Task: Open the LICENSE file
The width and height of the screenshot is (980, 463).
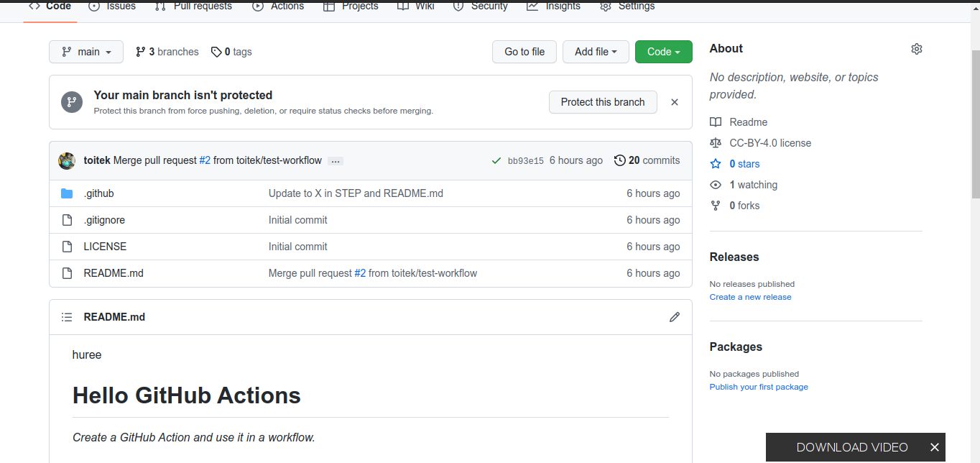Action: [105, 247]
